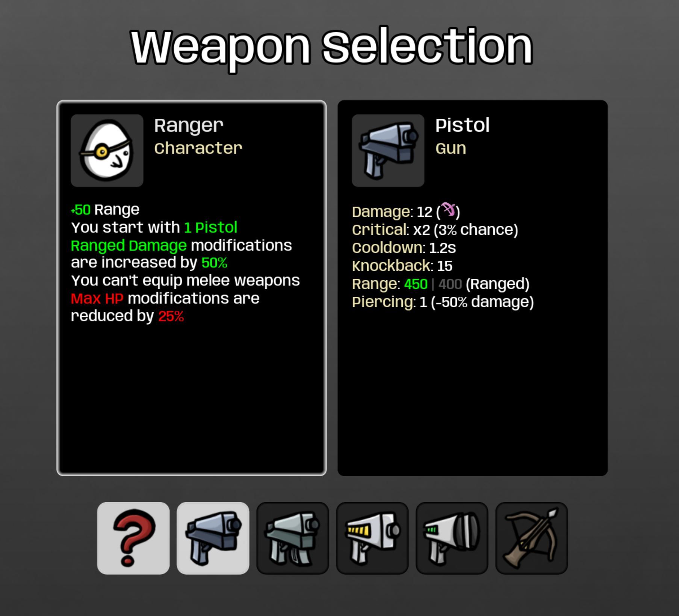Click the green '1 Pistol' text
This screenshot has height=616, width=679.
pyautogui.click(x=211, y=227)
